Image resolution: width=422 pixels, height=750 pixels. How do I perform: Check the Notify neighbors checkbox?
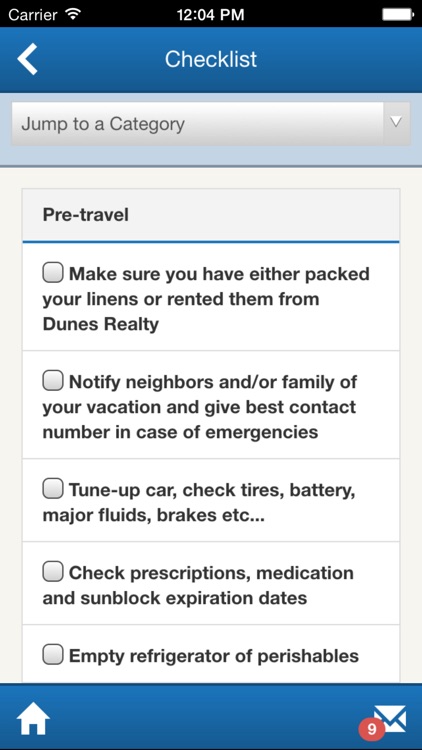[x=53, y=381]
